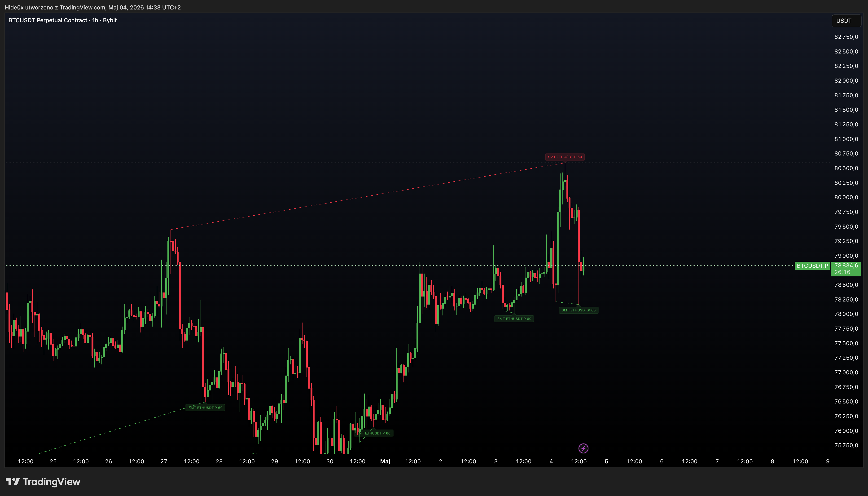Click the SMT ETHUSDT.P 60 label near day 30
This screenshot has width=868, height=496.
coord(373,433)
